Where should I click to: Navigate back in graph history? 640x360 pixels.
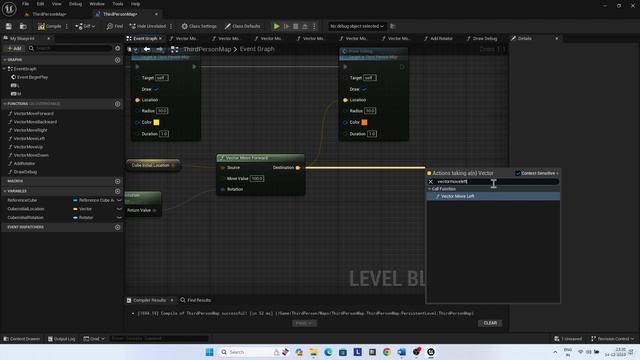point(147,49)
